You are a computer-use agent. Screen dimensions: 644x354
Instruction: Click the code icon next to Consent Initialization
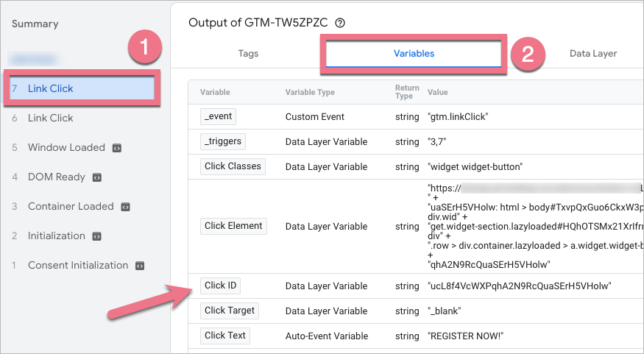[140, 266]
